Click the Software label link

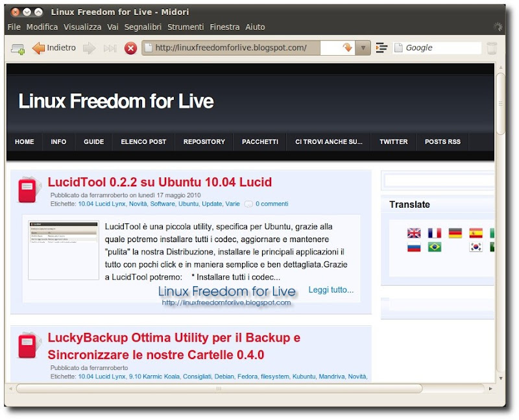pyautogui.click(x=163, y=204)
